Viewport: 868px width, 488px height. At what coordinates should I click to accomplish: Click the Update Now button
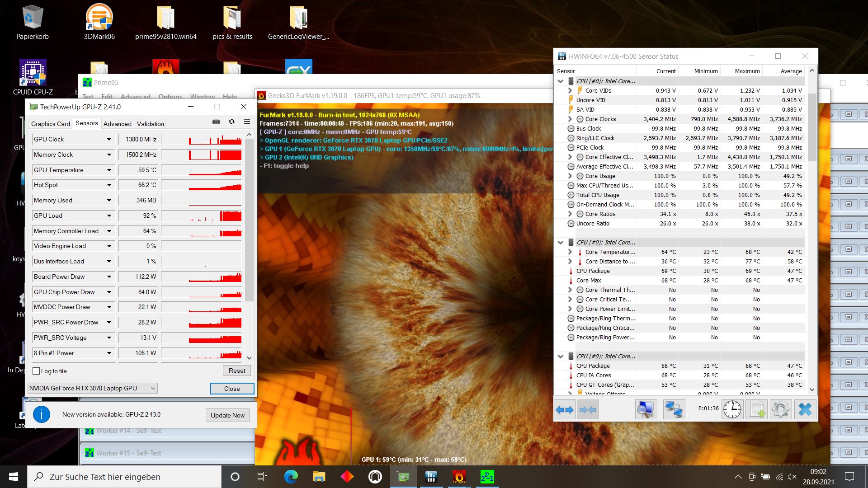tap(227, 415)
